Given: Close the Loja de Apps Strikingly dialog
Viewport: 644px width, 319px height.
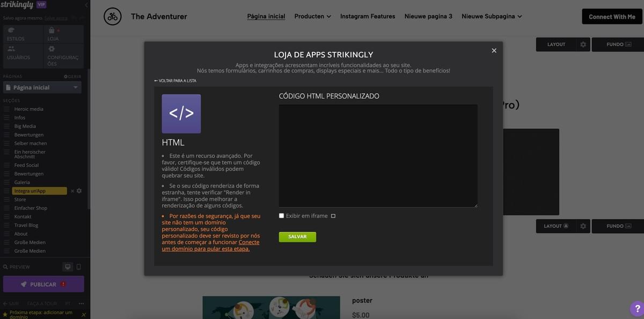Looking at the screenshot, I should (494, 50).
